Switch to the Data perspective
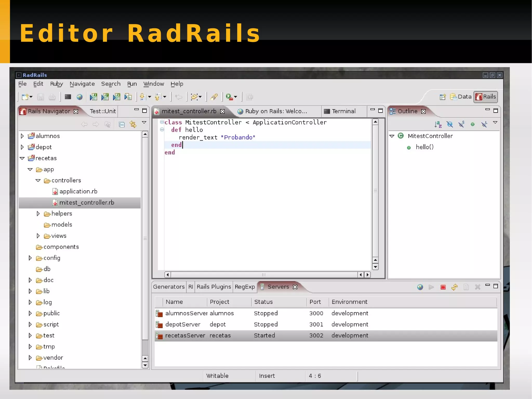532x399 pixels. pos(461,97)
